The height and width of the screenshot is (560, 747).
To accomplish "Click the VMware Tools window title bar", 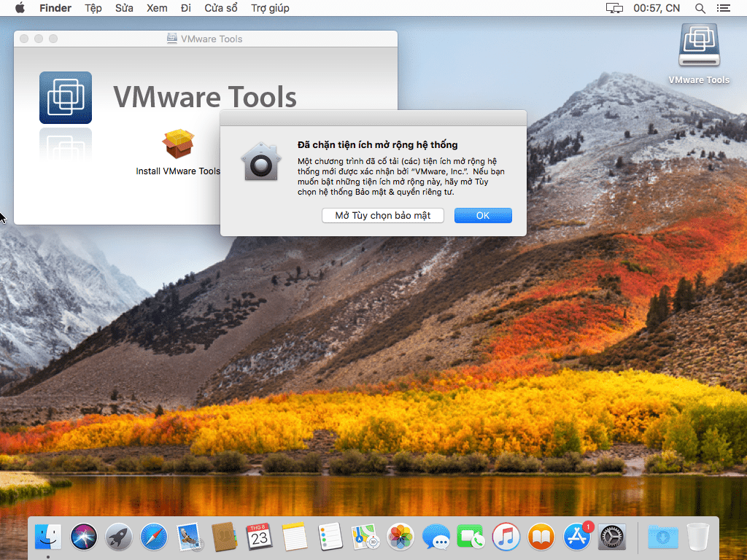I will 206,39.
